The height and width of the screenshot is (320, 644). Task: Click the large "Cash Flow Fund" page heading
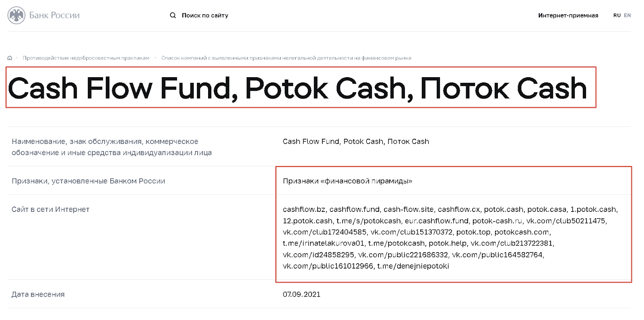(297, 88)
